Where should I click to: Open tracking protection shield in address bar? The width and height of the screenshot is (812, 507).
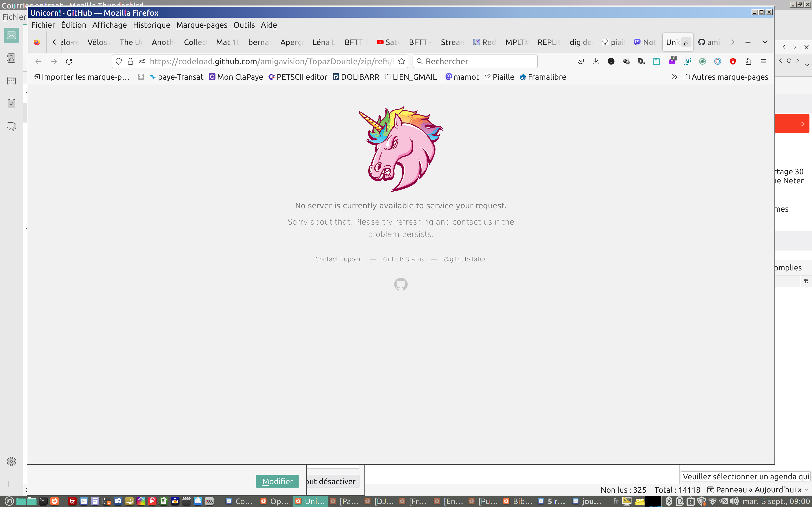(x=118, y=61)
